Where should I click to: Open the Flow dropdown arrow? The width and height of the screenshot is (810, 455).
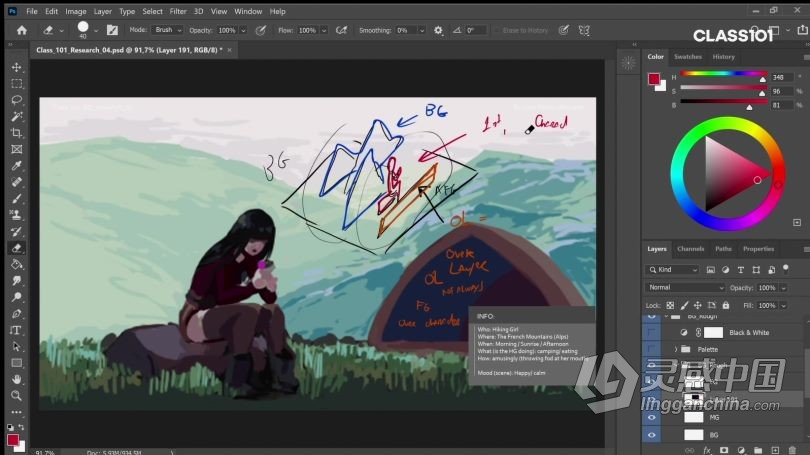324,30
